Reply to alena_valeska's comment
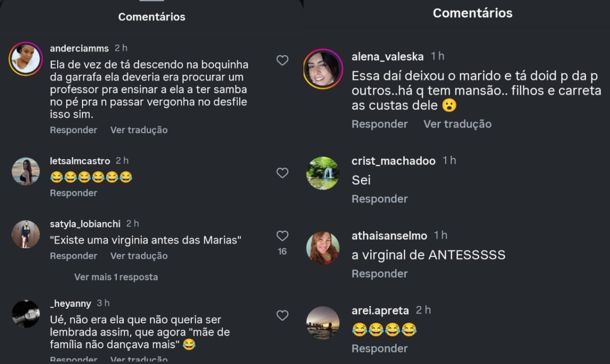This screenshot has width=610, height=364. (379, 124)
